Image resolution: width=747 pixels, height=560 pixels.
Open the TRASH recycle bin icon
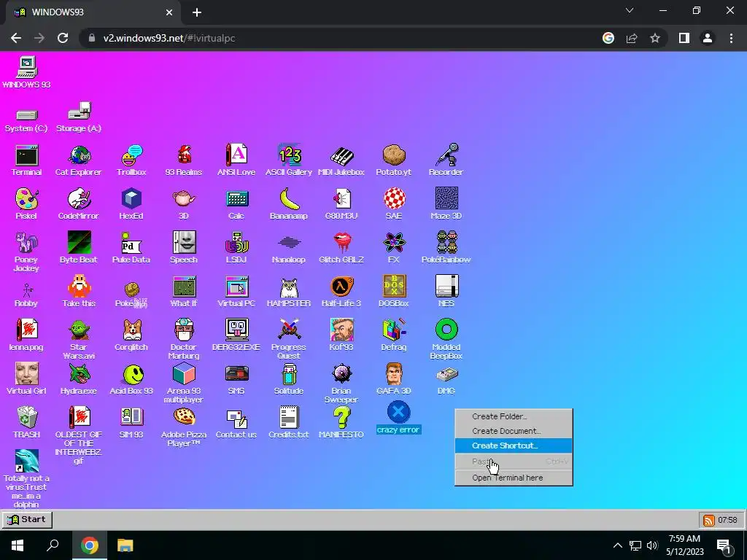[27, 423]
